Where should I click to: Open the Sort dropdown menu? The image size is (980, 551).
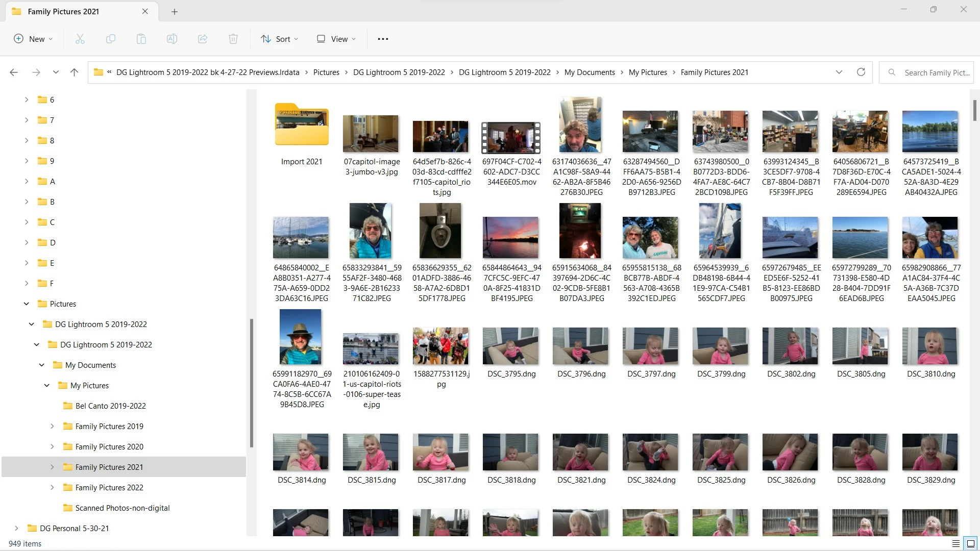[279, 39]
